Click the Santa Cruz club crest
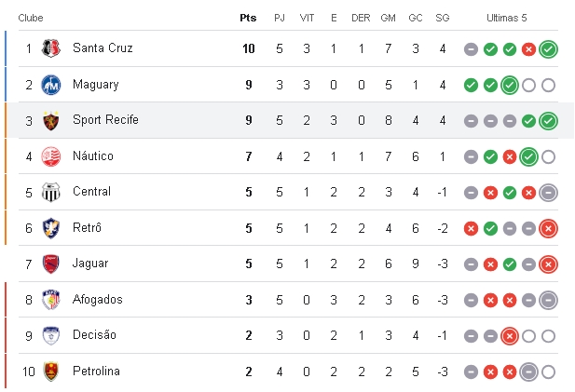 click(51, 48)
